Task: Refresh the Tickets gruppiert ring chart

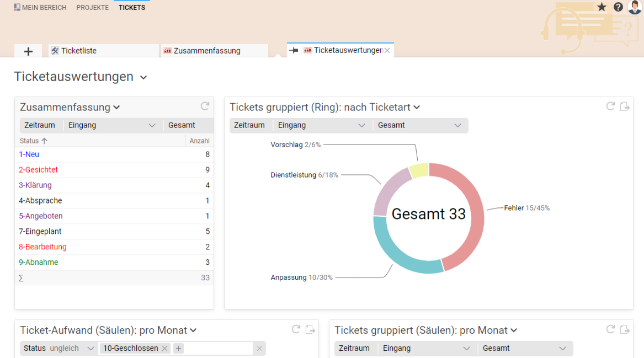Action: point(610,106)
